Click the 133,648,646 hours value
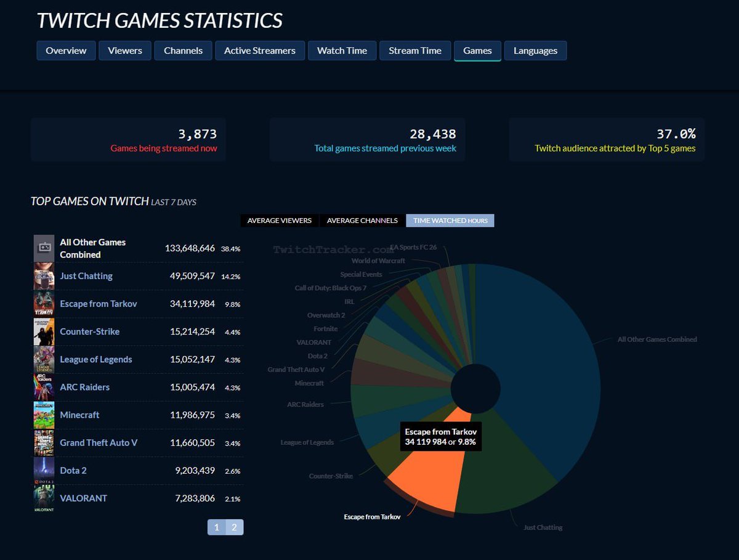The image size is (739, 560). 190,248
